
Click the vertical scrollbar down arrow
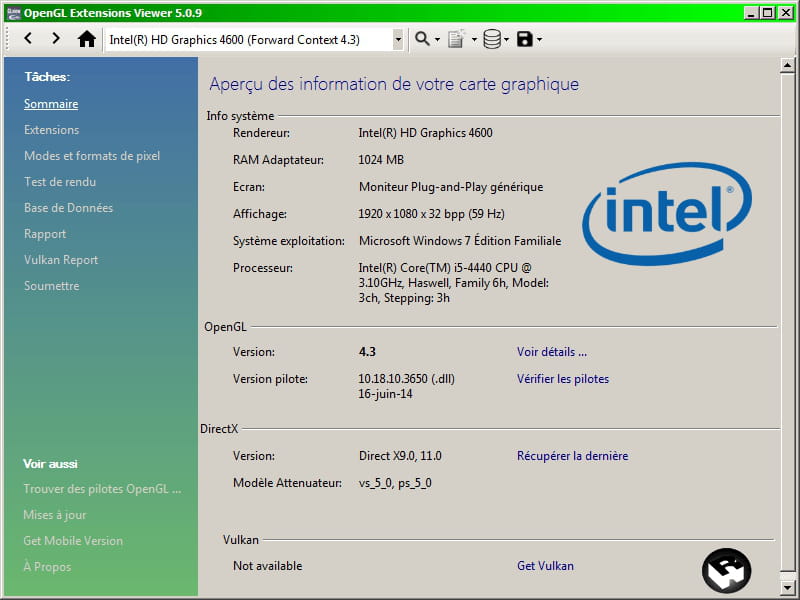click(x=787, y=589)
